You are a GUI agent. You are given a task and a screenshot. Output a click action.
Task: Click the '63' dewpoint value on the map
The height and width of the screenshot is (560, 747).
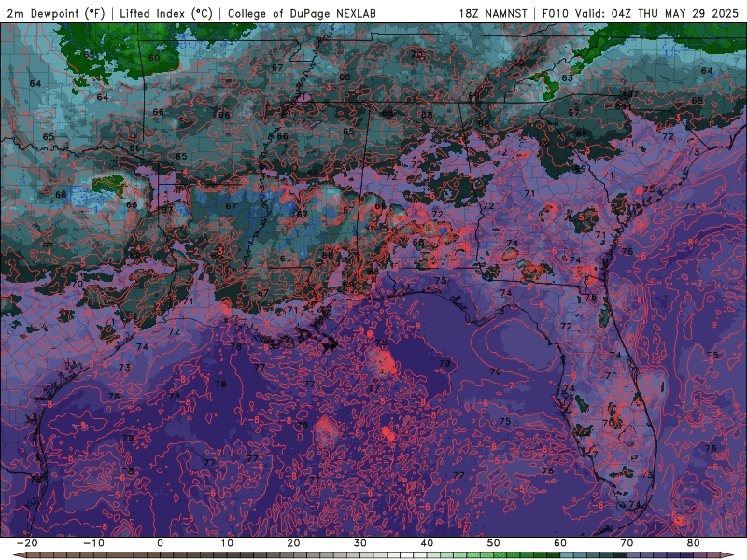(x=567, y=78)
